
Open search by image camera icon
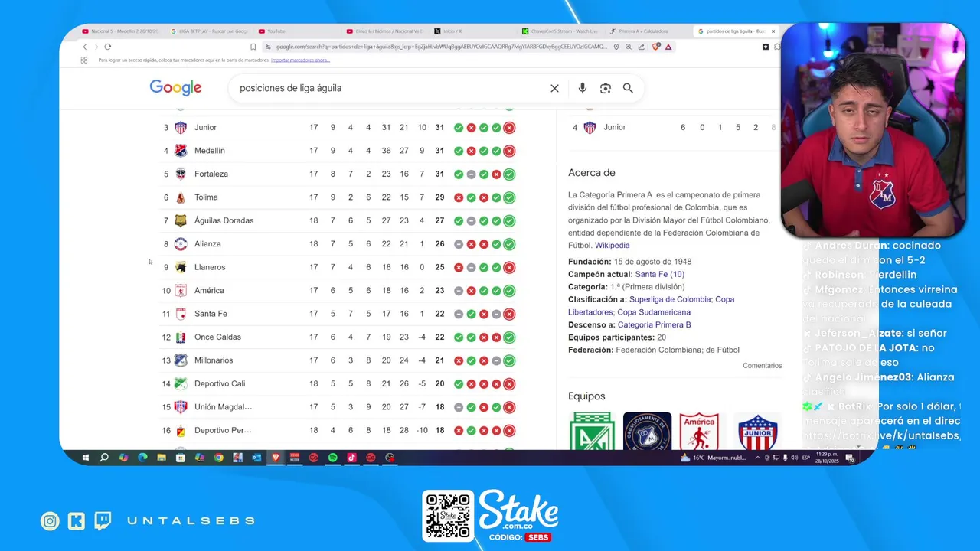coord(606,88)
